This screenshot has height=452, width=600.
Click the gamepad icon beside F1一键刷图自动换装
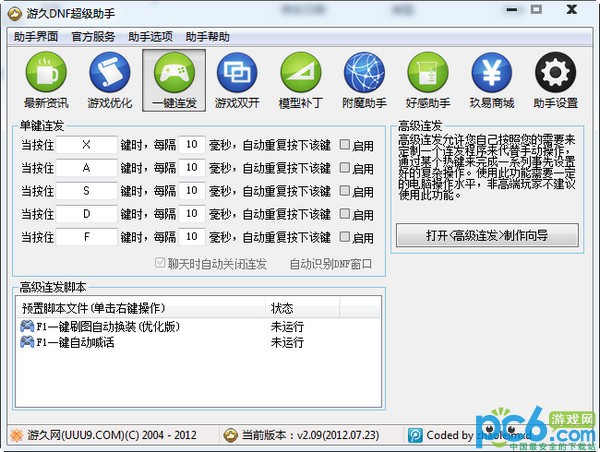27,326
